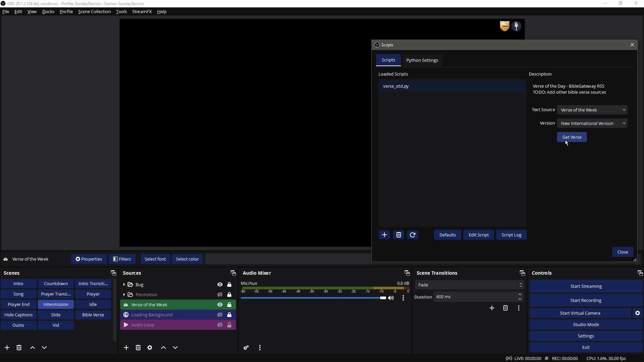Undock the Audio Mixer panel
The height and width of the screenshot is (362, 644).
pos(407,273)
